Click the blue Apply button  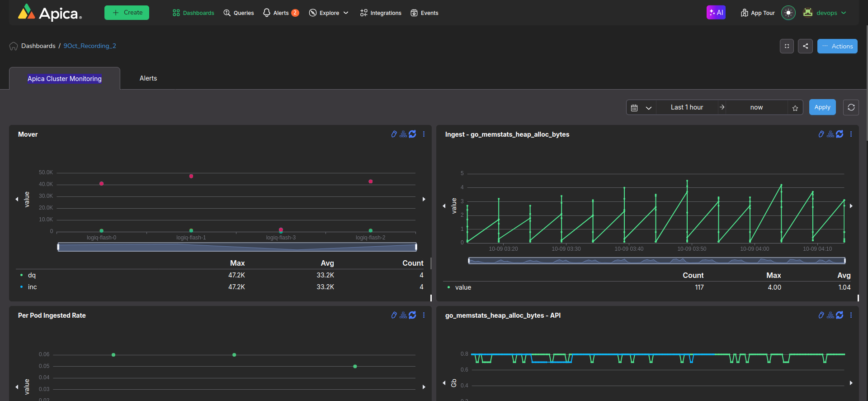pos(822,107)
